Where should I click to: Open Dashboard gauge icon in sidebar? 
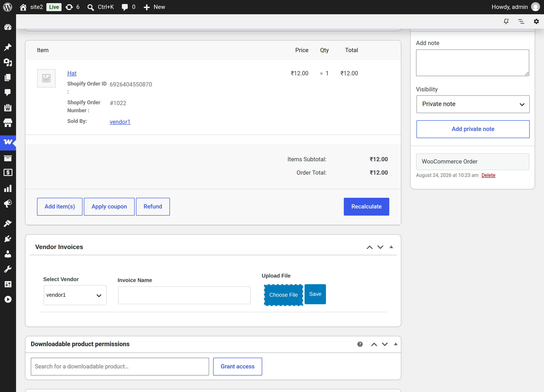(x=8, y=27)
